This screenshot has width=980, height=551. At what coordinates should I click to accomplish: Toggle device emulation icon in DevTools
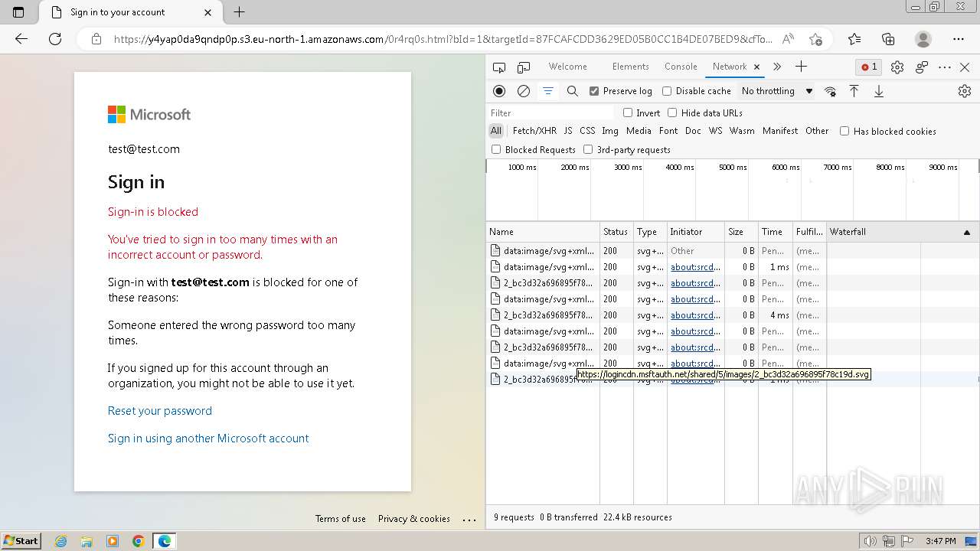(x=524, y=67)
